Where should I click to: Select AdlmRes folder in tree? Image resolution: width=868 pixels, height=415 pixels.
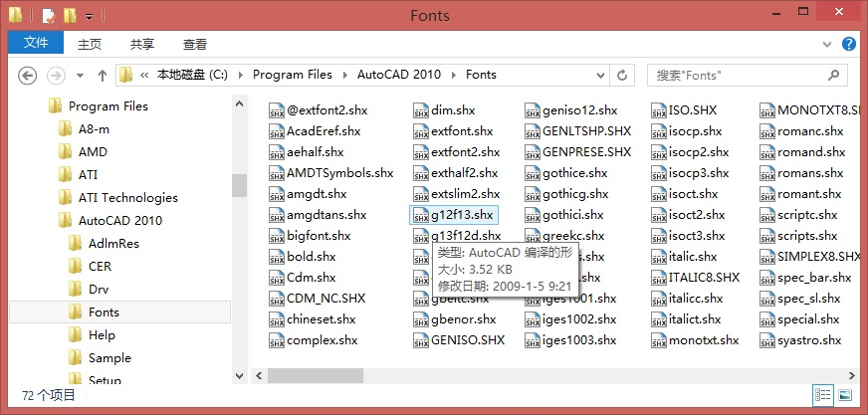[113, 244]
